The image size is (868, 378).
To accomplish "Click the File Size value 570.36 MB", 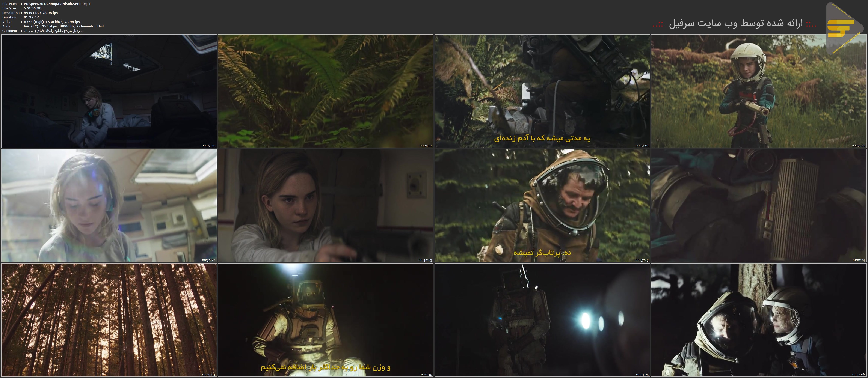I will coord(33,8).
